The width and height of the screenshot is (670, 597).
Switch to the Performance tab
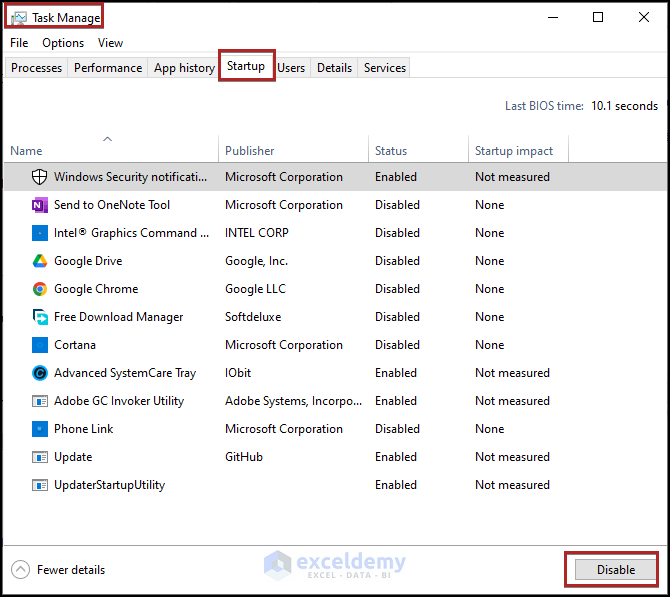pyautogui.click(x=108, y=68)
